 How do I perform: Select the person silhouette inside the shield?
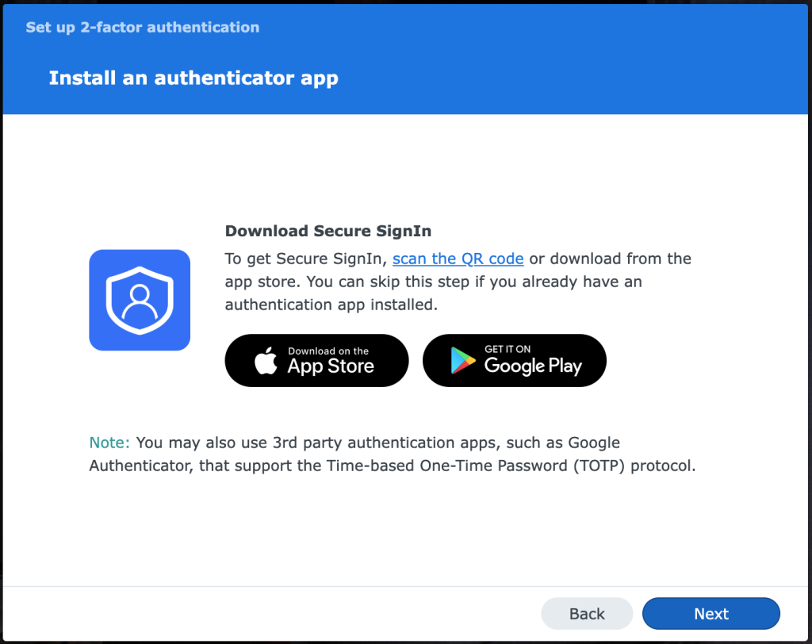tap(140, 303)
